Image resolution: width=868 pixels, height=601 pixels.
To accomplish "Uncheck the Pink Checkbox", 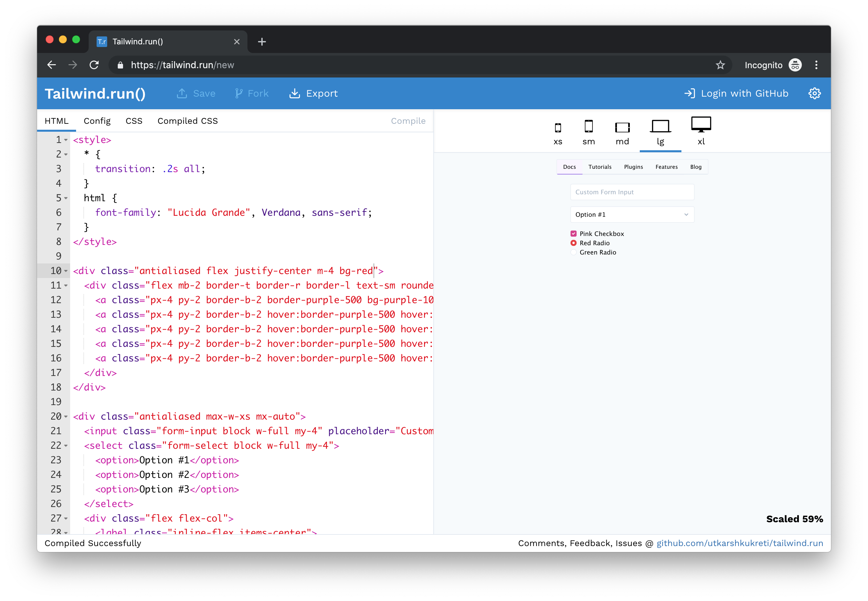I will click(573, 234).
